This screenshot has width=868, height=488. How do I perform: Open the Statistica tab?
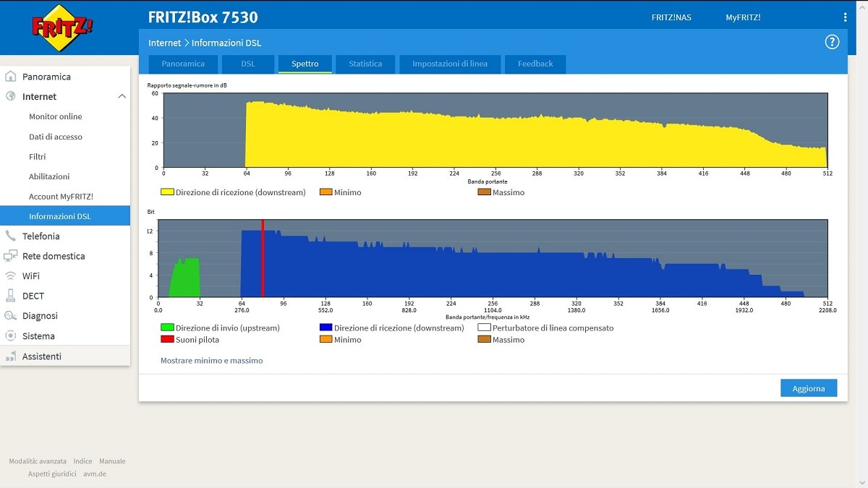[x=365, y=64]
